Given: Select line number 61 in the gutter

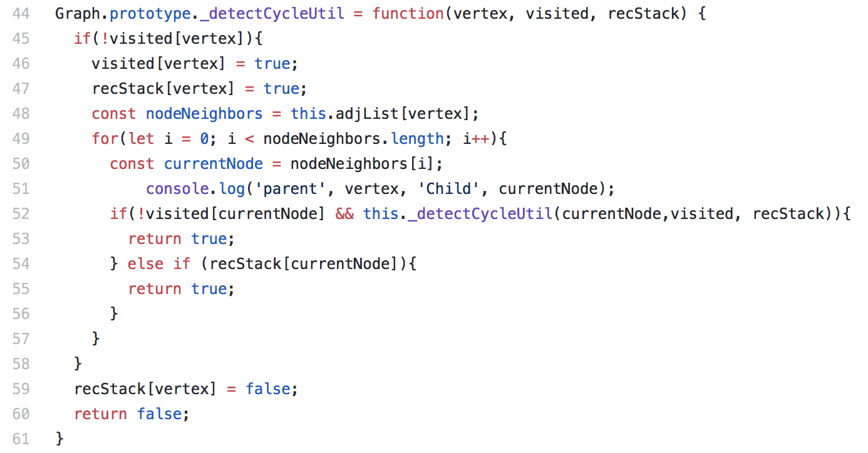Looking at the screenshot, I should pyautogui.click(x=21, y=439).
